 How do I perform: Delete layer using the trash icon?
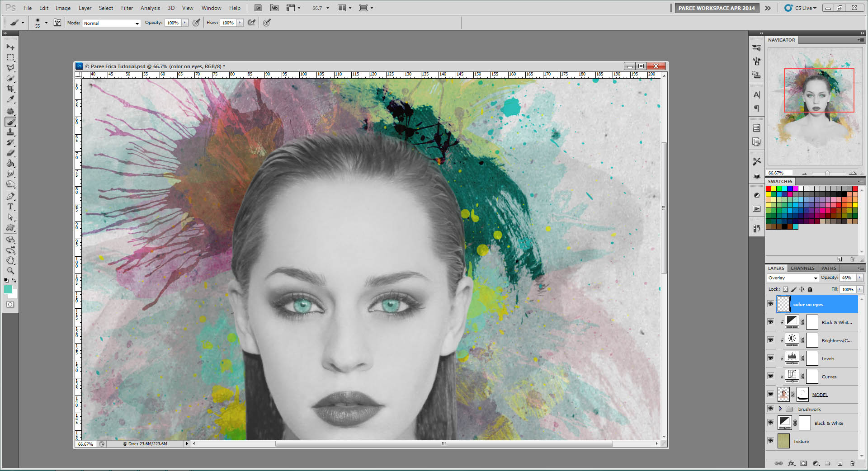(x=852, y=463)
